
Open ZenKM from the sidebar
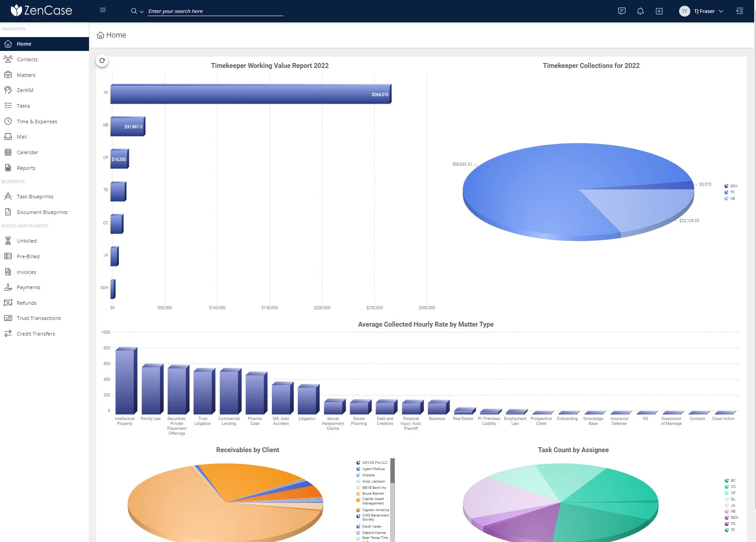[x=25, y=90]
